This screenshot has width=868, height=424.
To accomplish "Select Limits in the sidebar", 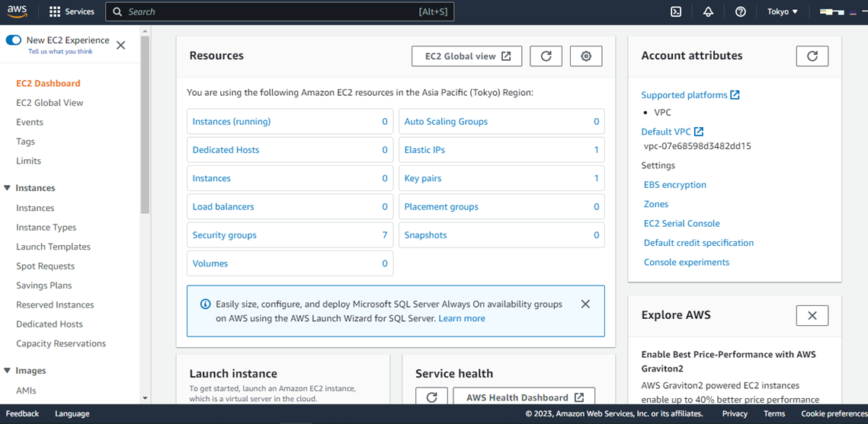I will 29,161.
